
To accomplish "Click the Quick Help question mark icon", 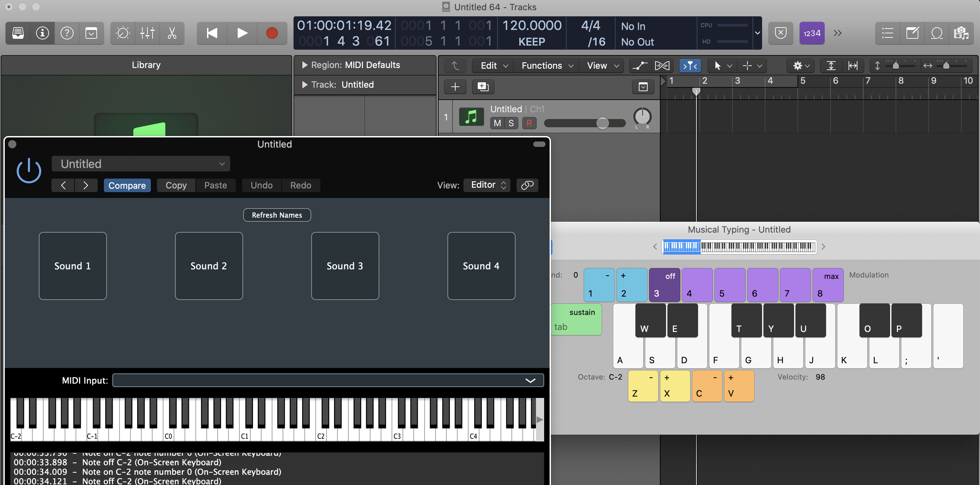I will click(x=67, y=33).
